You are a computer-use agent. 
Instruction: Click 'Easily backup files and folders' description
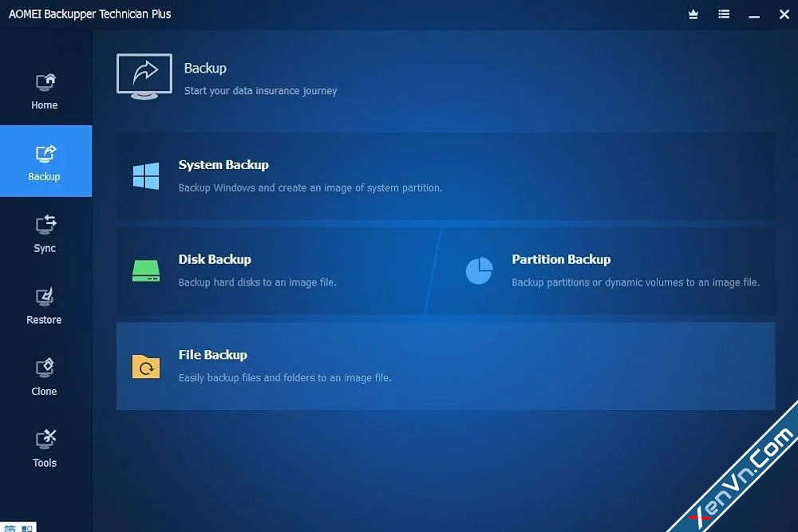285,378
